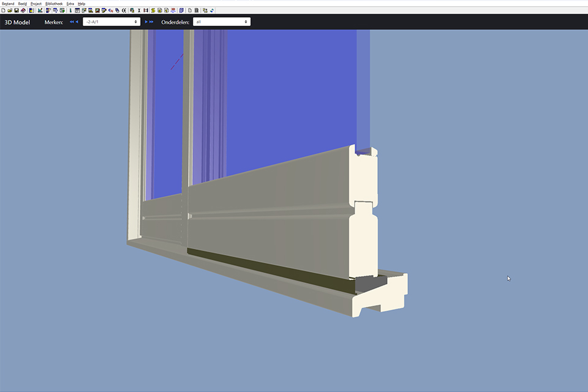Click the blue info 'i' toolbar icon
The image size is (588, 392).
click(x=70, y=10)
